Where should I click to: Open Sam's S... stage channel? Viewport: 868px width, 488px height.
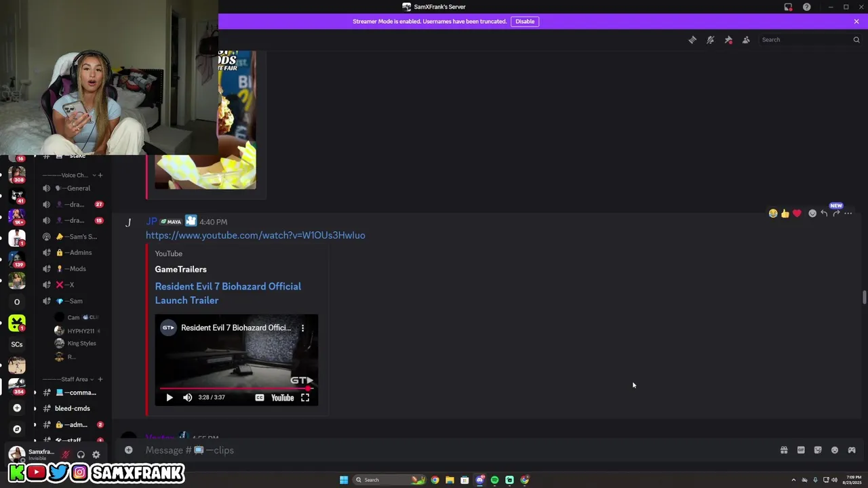(73, 237)
